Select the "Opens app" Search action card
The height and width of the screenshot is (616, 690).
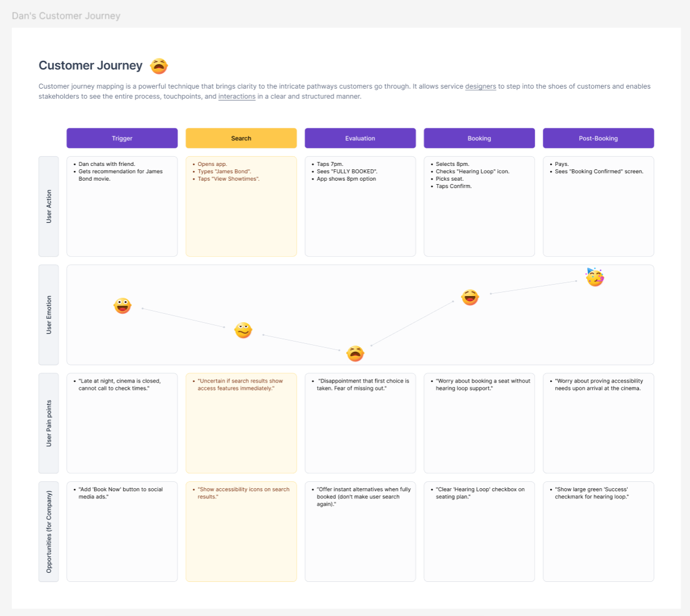(x=241, y=206)
